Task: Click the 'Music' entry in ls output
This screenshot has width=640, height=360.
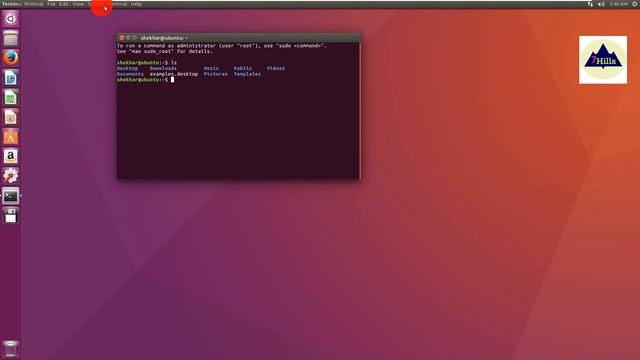Action: (x=211, y=68)
